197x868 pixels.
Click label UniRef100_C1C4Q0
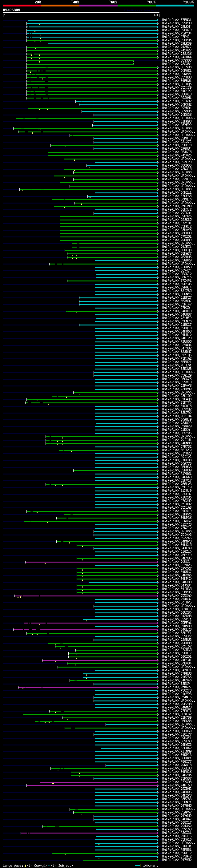177,399
